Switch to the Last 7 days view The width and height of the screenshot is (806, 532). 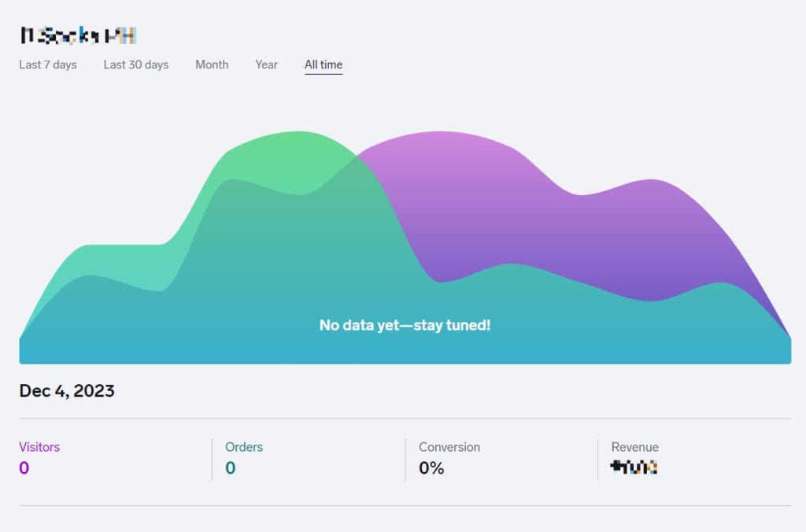(47, 65)
